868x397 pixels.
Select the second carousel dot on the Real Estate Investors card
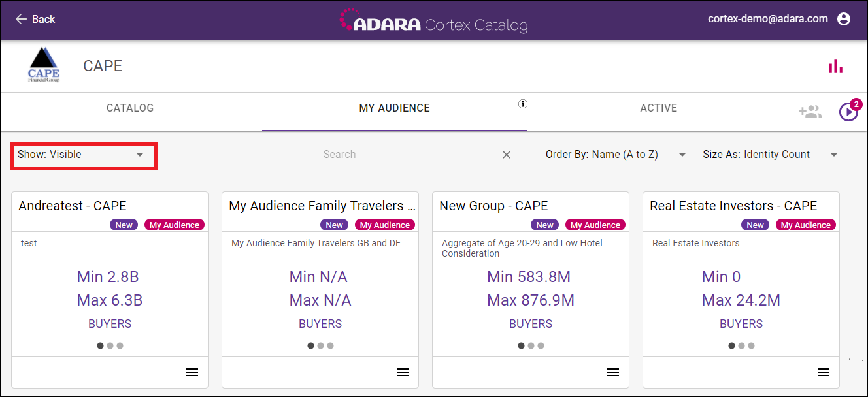pos(741,346)
